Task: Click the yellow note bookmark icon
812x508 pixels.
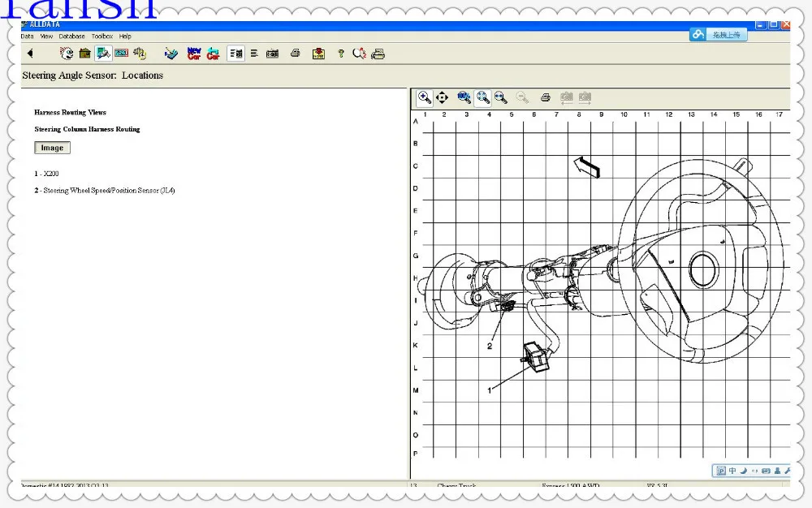Action: [x=318, y=54]
